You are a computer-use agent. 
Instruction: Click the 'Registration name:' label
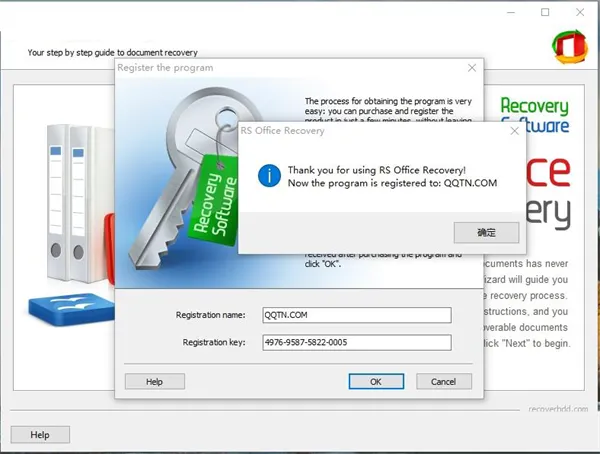tap(210, 315)
